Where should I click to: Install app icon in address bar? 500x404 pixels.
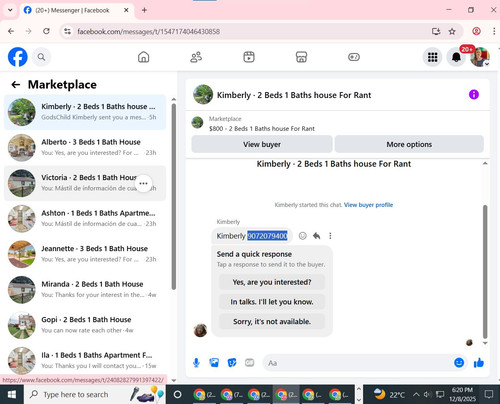tap(436, 31)
